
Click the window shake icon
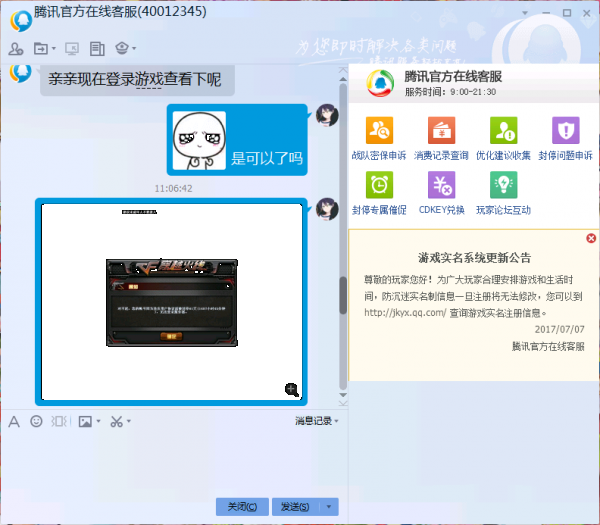pyautogui.click(x=61, y=421)
